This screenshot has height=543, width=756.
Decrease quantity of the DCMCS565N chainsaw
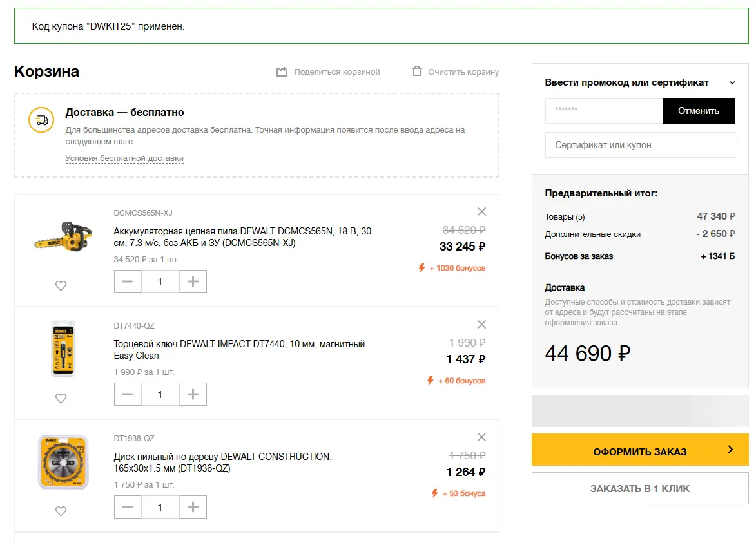coord(127,281)
